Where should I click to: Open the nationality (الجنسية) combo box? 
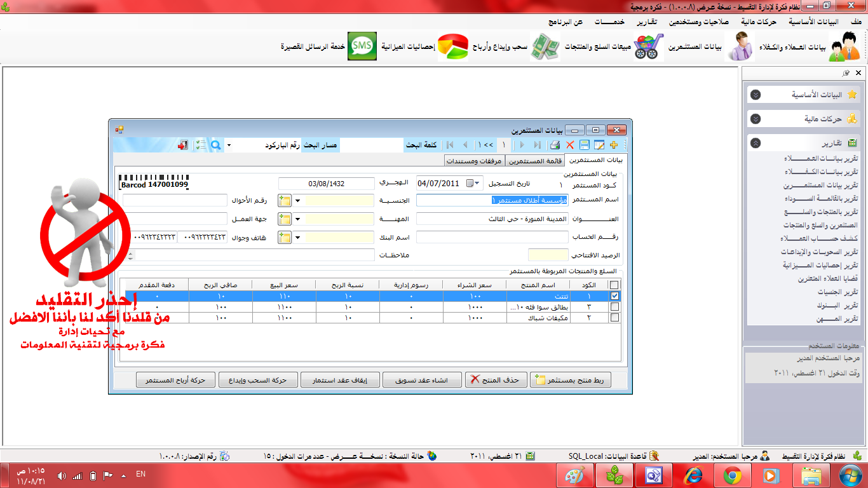298,201
